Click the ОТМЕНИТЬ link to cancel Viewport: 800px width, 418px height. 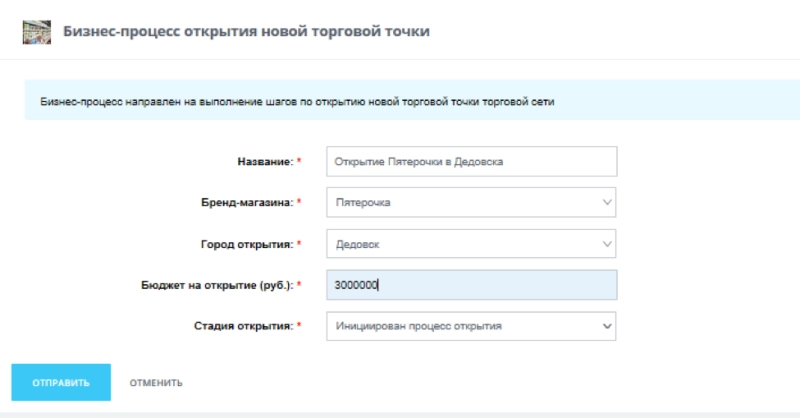click(x=156, y=383)
